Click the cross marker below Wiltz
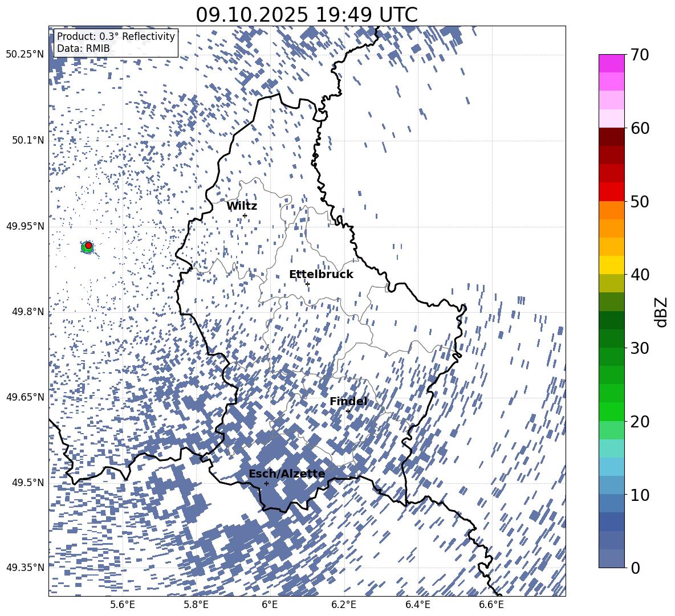The height and width of the screenshot is (616, 675). pos(245,215)
